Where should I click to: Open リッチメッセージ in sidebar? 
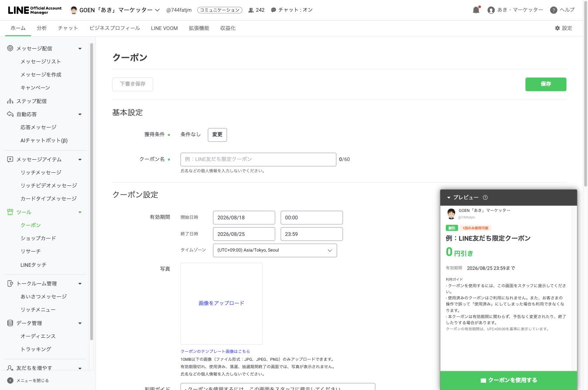(x=41, y=173)
